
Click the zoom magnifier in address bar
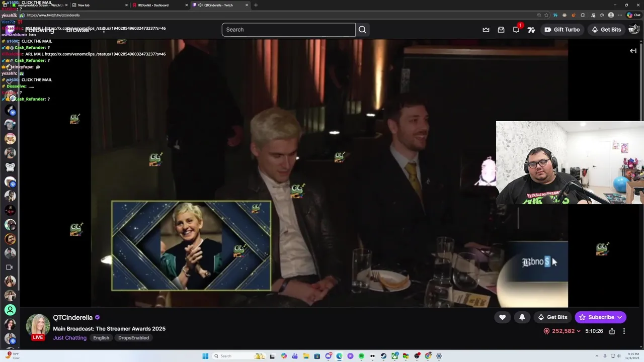click(x=539, y=15)
